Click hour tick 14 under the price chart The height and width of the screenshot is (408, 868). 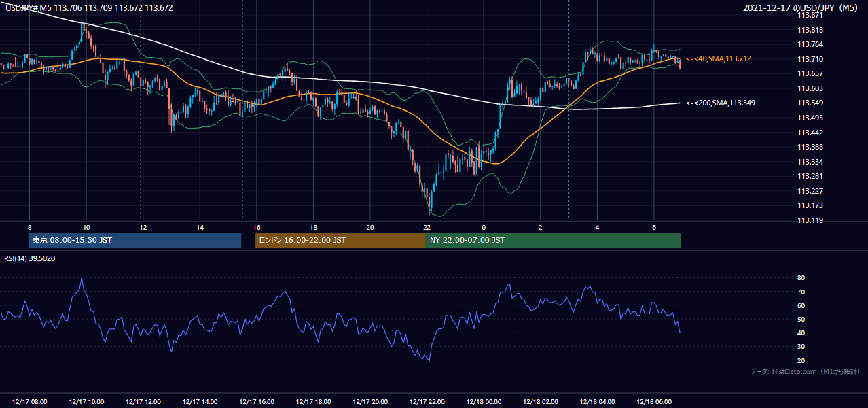pos(200,227)
